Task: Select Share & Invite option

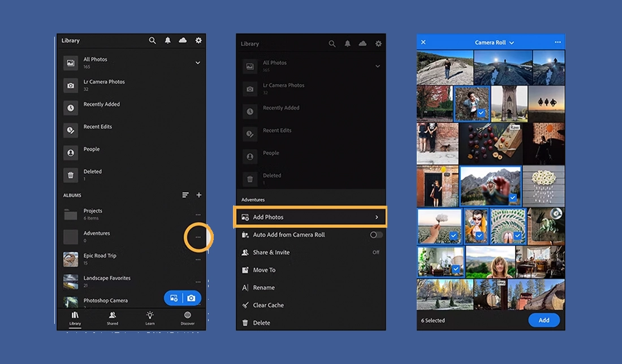Action: tap(271, 253)
